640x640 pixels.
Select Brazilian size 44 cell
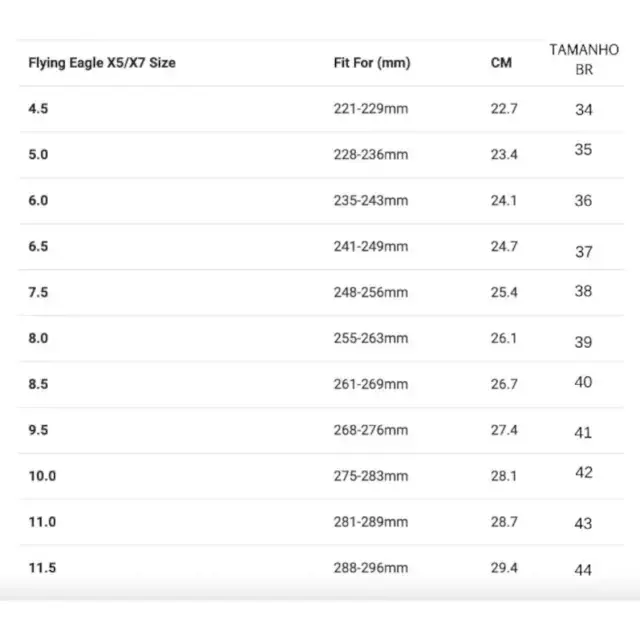pos(583,570)
